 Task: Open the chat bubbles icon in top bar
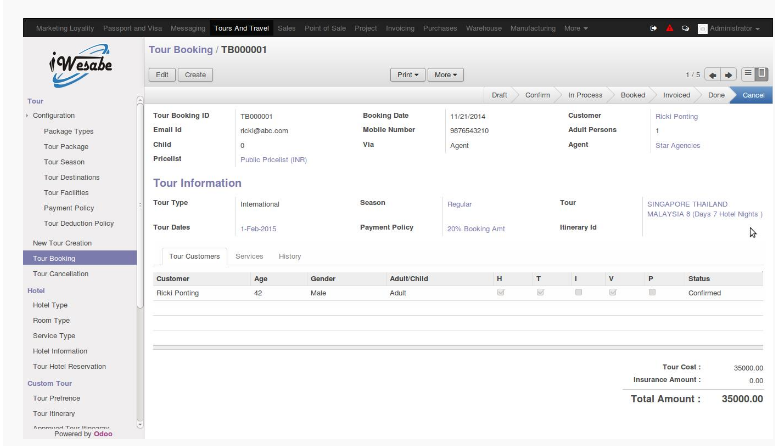tap(685, 29)
